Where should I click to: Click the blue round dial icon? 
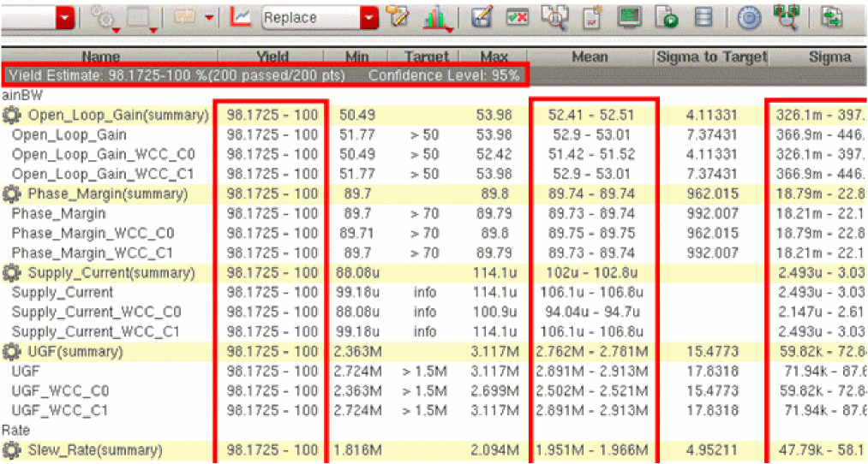[x=750, y=18]
